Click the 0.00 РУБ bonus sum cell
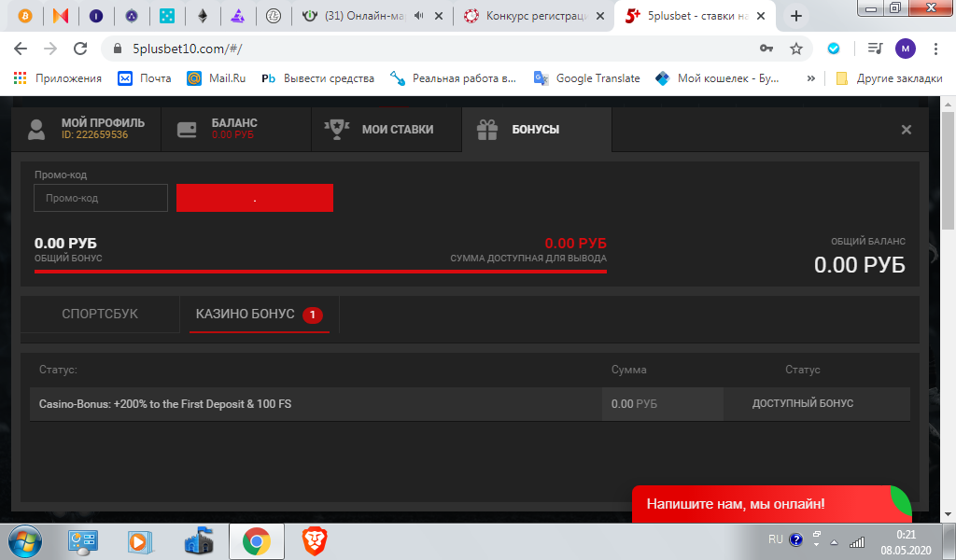956x560 pixels. (663, 404)
